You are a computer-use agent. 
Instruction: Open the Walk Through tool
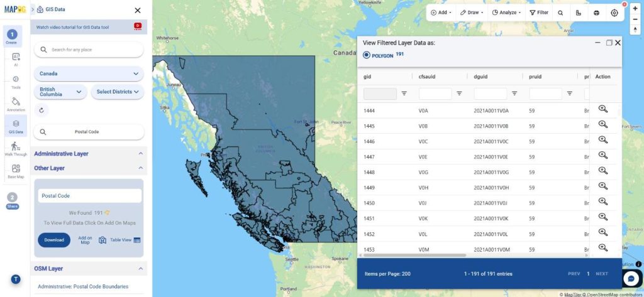16,149
